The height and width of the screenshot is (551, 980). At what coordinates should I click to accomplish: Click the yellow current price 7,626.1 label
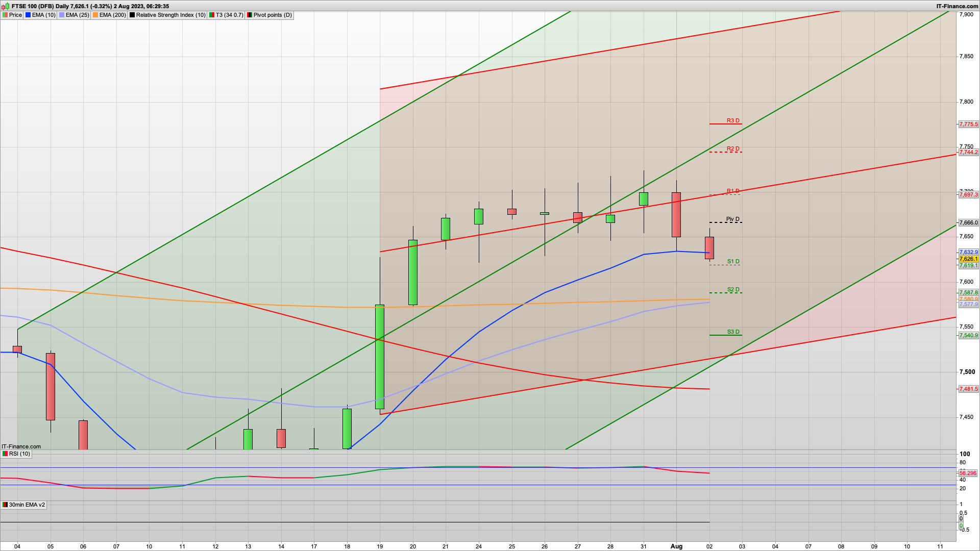click(x=968, y=259)
